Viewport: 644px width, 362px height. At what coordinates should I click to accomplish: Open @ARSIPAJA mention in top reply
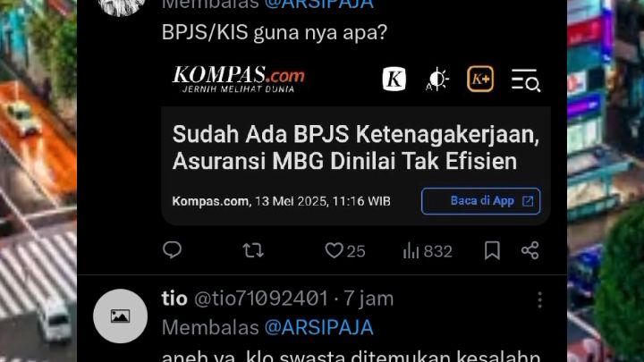[x=318, y=4]
